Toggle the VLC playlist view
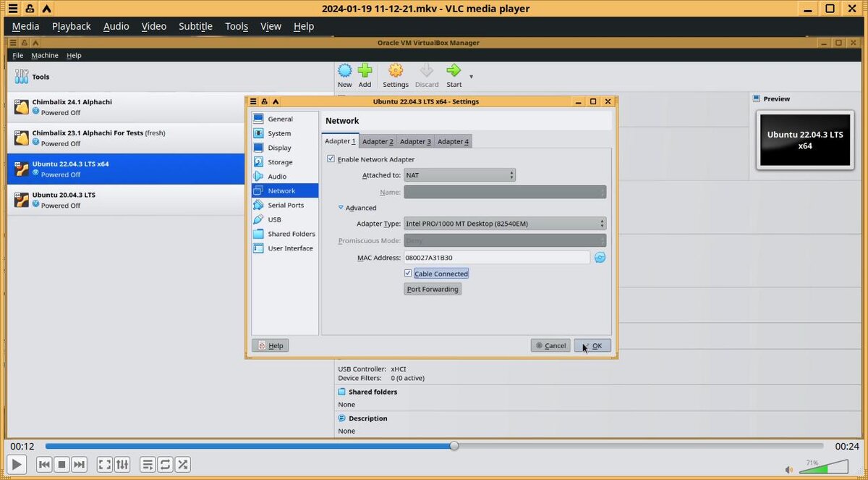The height and width of the screenshot is (480, 868). pos(148,464)
